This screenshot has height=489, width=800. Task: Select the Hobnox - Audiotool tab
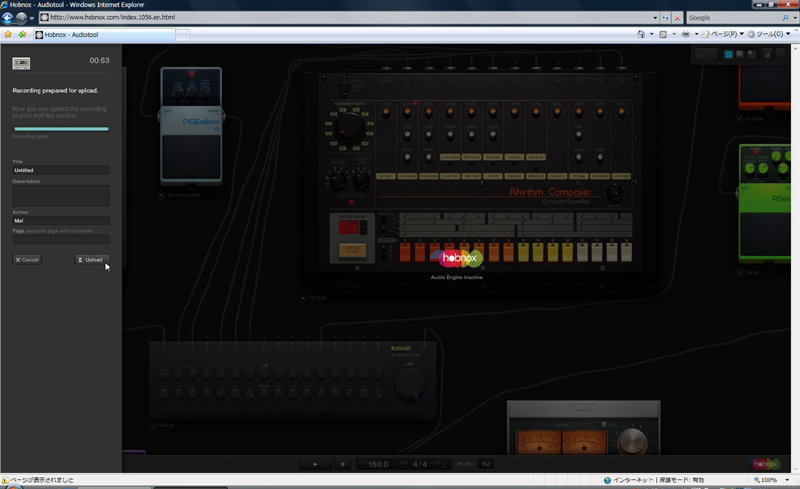(x=104, y=35)
